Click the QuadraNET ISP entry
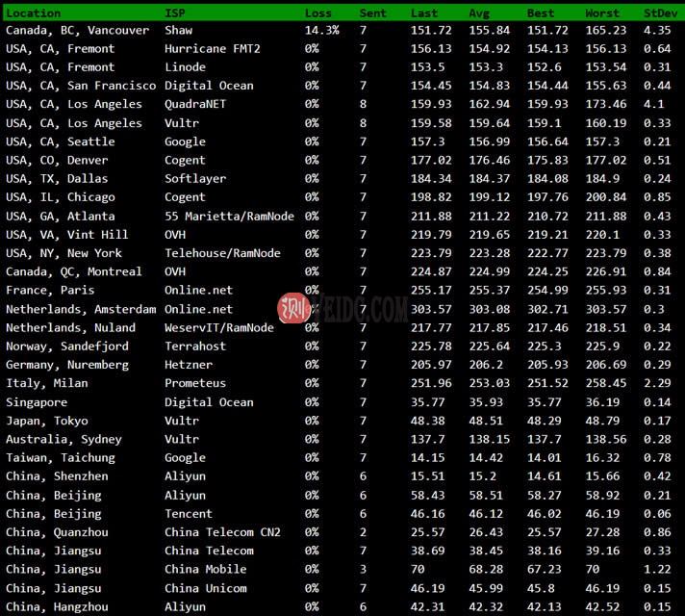685x616 pixels. click(x=195, y=104)
